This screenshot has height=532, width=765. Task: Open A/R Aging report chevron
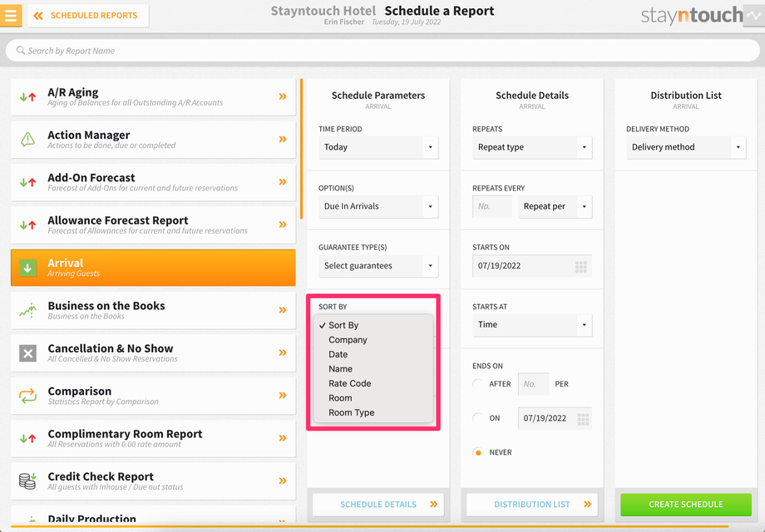click(x=283, y=96)
